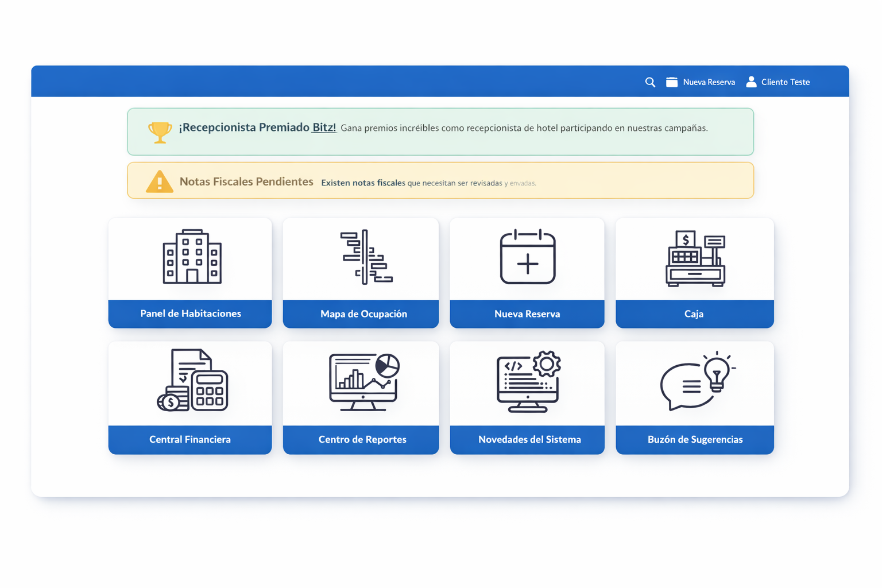Click the calendar plus icon tile
This screenshot has width=882, height=588.
pos(527,257)
